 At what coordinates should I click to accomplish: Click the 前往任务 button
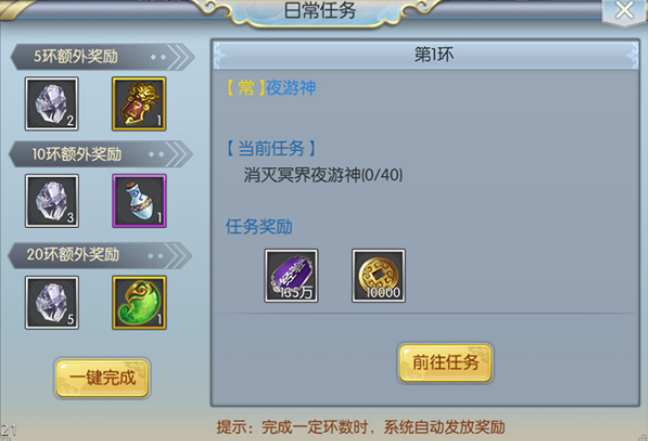click(446, 363)
